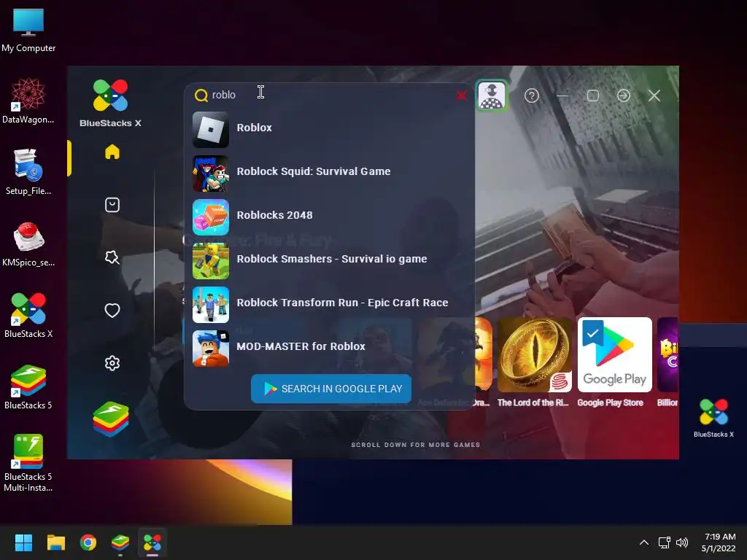This screenshot has height=560, width=747.
Task: Select Setup_File desktop icon
Action: 28,172
